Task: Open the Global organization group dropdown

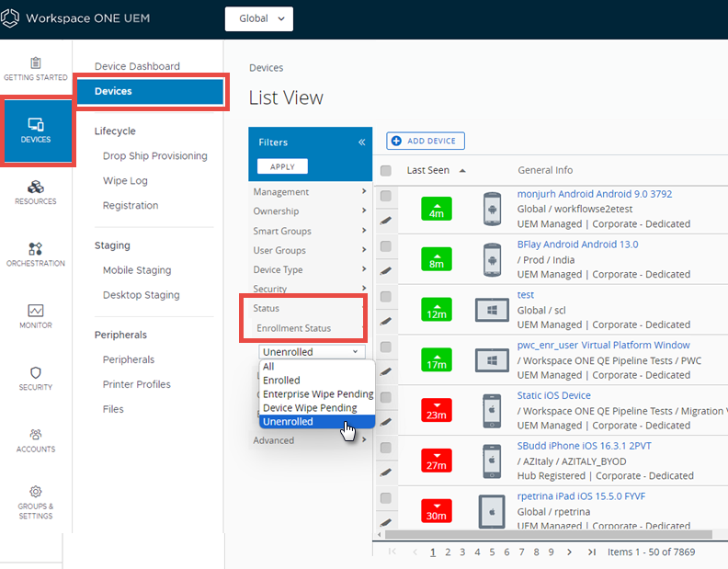Action: pos(259,18)
